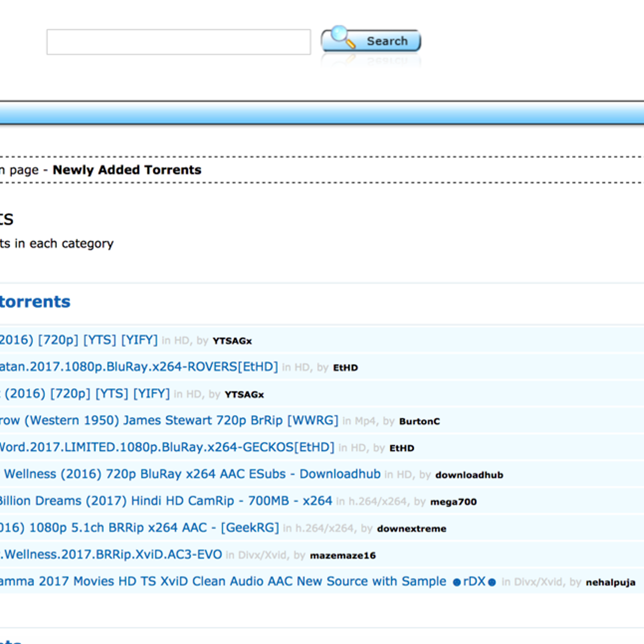
Task: Open uploader YTSAGx in first row
Action: [x=232, y=341]
